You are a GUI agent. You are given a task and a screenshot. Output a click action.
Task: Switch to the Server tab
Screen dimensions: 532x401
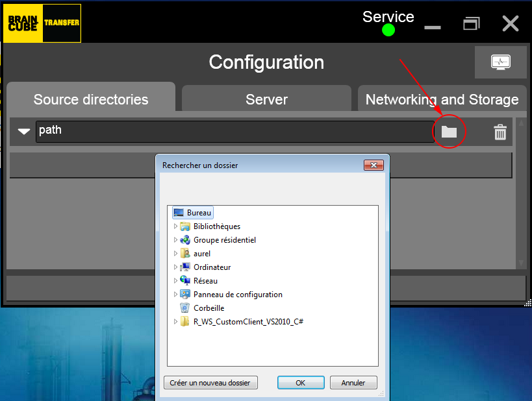tap(266, 99)
